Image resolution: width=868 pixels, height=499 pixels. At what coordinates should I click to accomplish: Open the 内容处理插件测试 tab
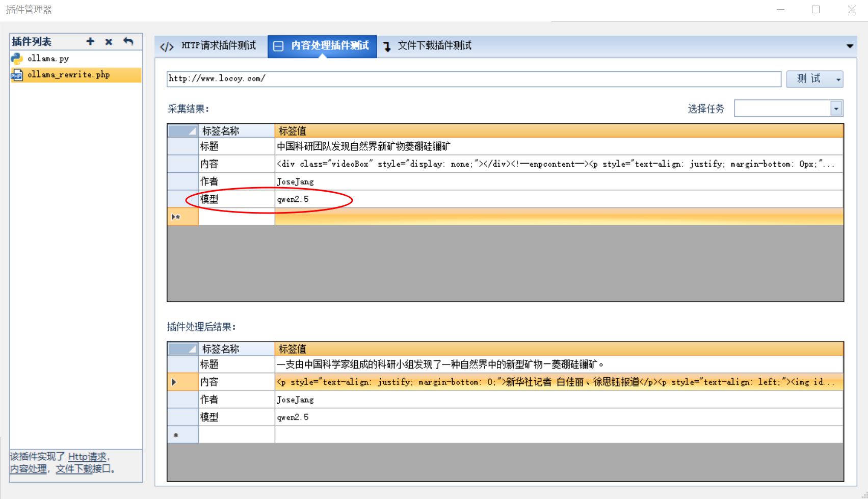pyautogui.click(x=329, y=46)
